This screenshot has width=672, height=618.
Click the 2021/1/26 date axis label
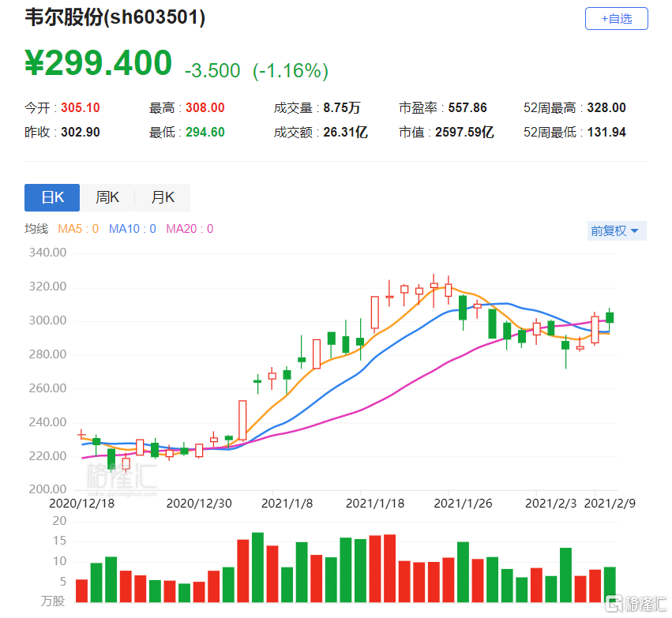click(x=463, y=504)
